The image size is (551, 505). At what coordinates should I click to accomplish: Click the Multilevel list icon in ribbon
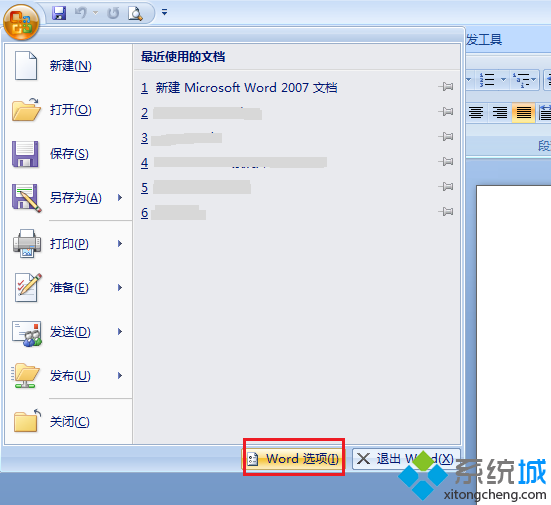coord(521,80)
